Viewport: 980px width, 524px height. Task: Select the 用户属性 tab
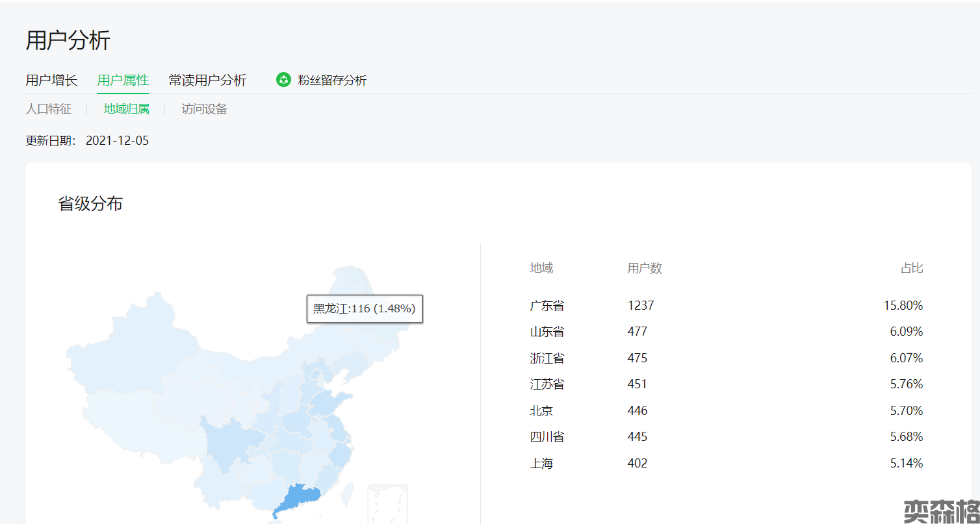(x=123, y=81)
